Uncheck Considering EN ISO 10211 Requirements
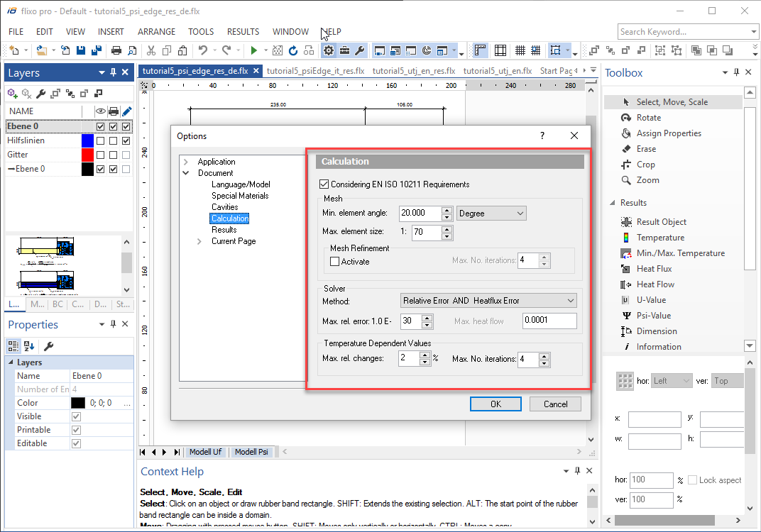761x532 pixels. pos(325,184)
